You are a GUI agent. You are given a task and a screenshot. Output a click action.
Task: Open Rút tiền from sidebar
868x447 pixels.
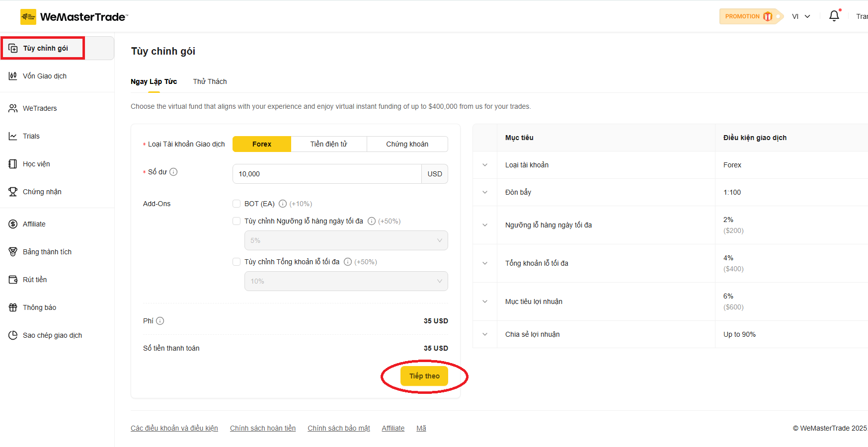(x=57, y=280)
